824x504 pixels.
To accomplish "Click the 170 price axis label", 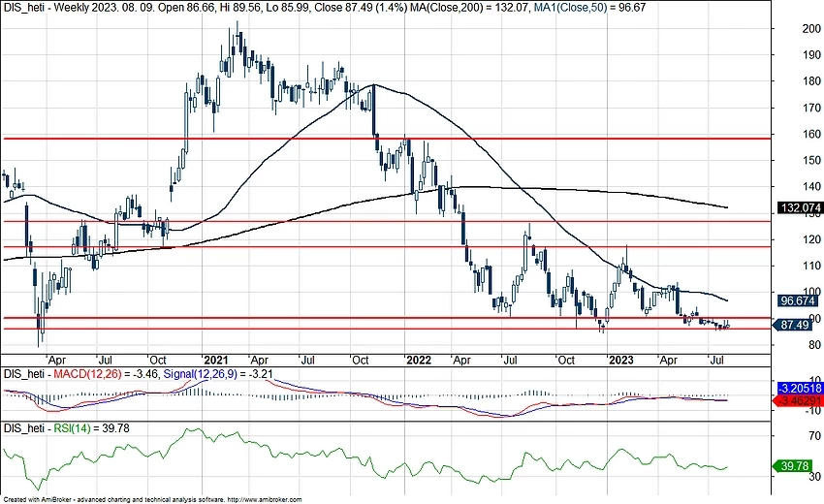I will point(811,108).
